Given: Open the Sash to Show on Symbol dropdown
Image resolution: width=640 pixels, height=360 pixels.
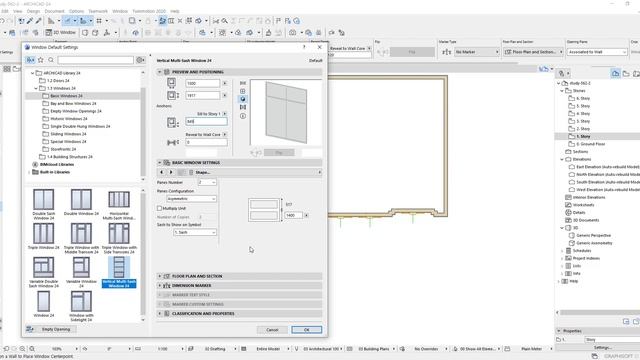Looking at the screenshot, I should click(x=195, y=232).
